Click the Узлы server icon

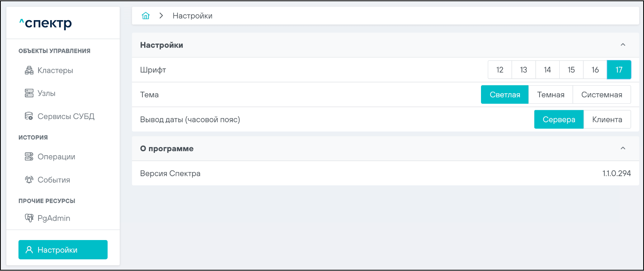tap(29, 93)
